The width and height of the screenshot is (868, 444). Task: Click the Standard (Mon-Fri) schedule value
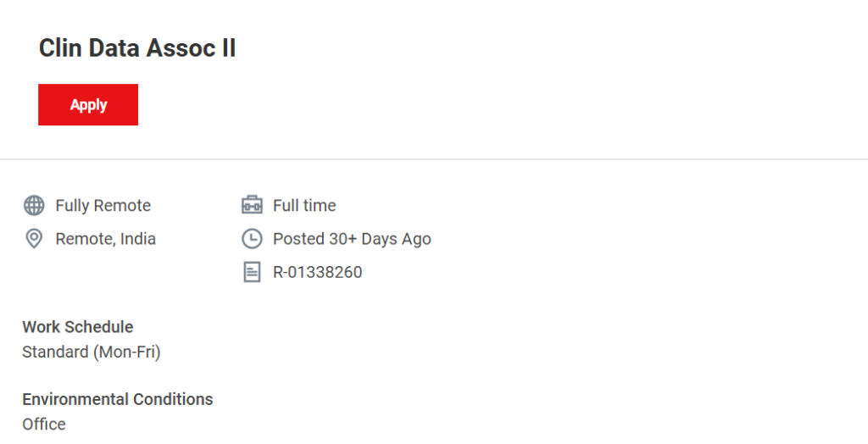point(92,351)
